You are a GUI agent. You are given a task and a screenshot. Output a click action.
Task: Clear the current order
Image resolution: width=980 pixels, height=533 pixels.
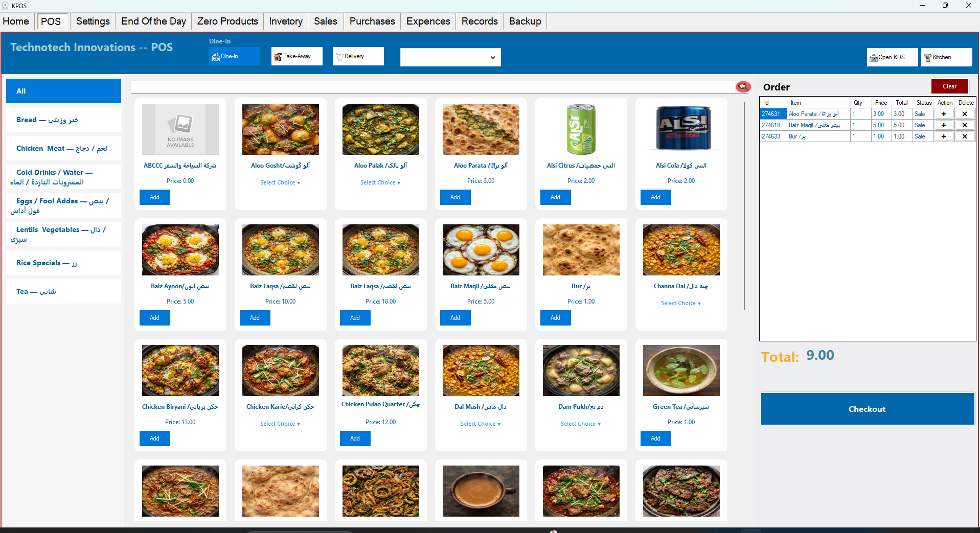[949, 86]
